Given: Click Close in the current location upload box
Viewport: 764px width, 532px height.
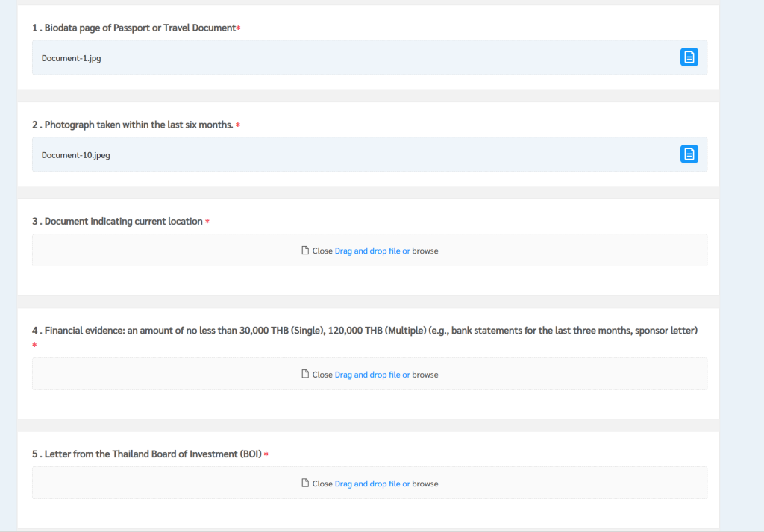Looking at the screenshot, I should pyautogui.click(x=322, y=251).
